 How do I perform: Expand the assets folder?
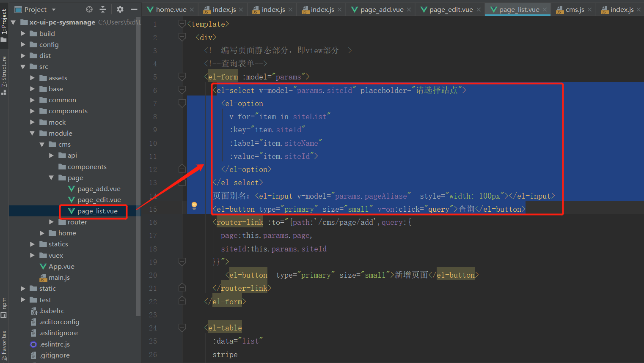pyautogui.click(x=32, y=78)
